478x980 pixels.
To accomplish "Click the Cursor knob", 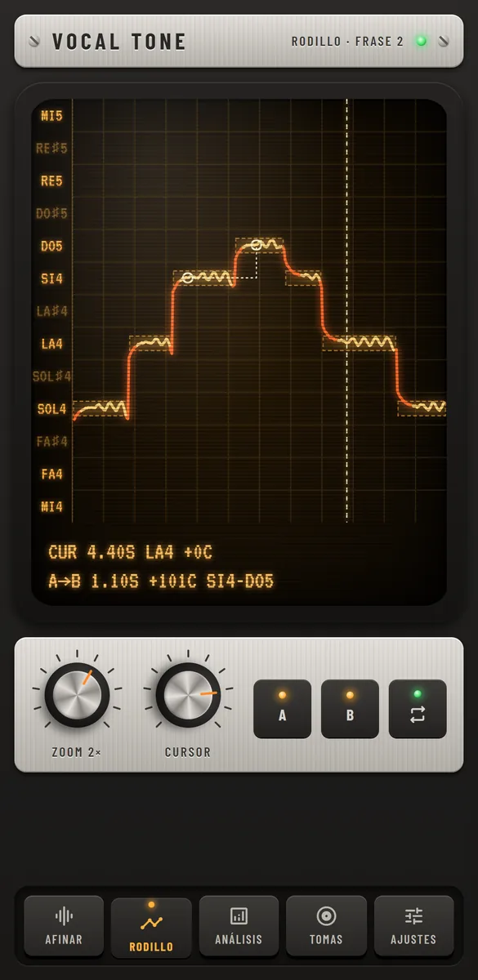I will 188,695.
